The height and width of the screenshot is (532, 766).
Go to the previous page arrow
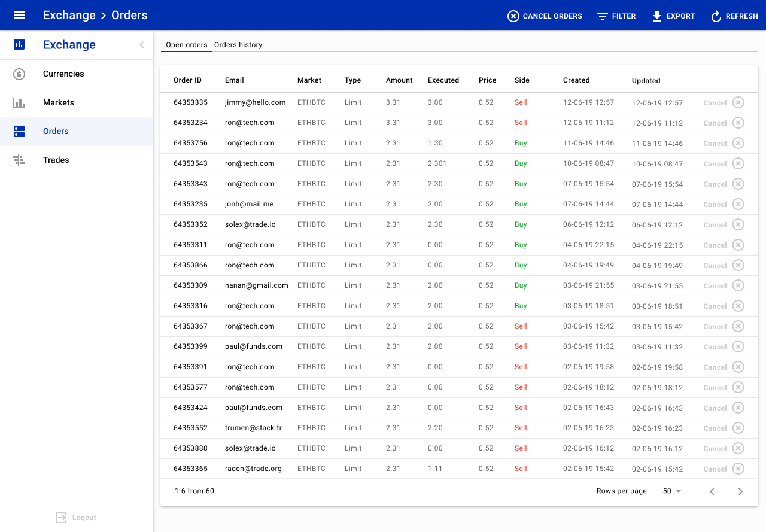click(712, 491)
